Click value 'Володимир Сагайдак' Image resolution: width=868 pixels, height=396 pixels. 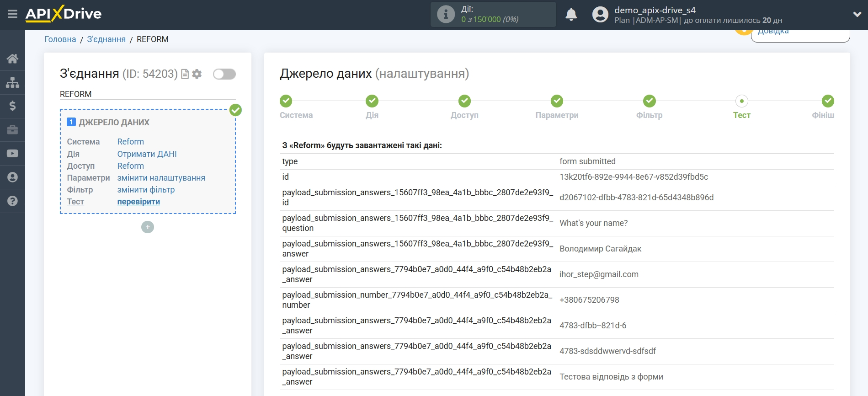tap(601, 249)
